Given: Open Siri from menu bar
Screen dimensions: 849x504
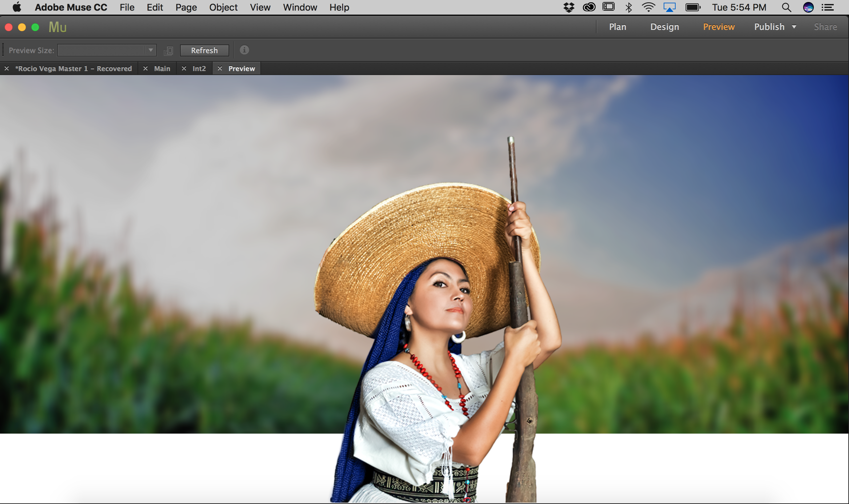Looking at the screenshot, I should coord(808,7).
